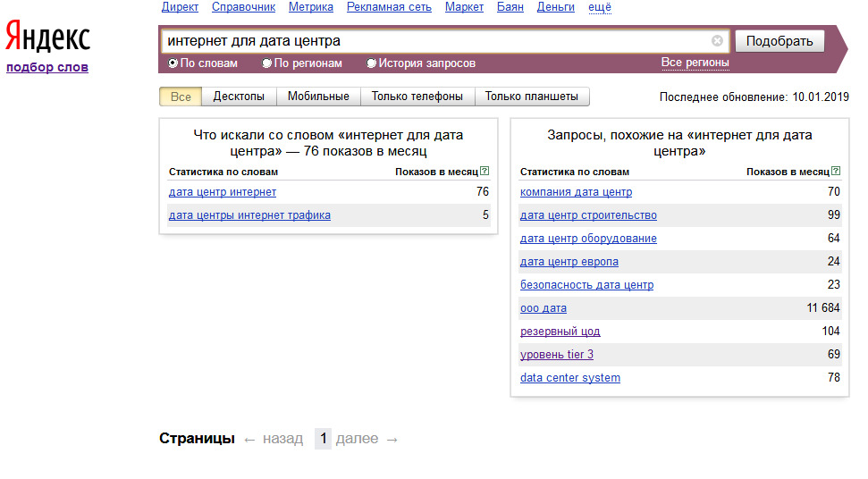Open help icon in right table header

pos(836,171)
